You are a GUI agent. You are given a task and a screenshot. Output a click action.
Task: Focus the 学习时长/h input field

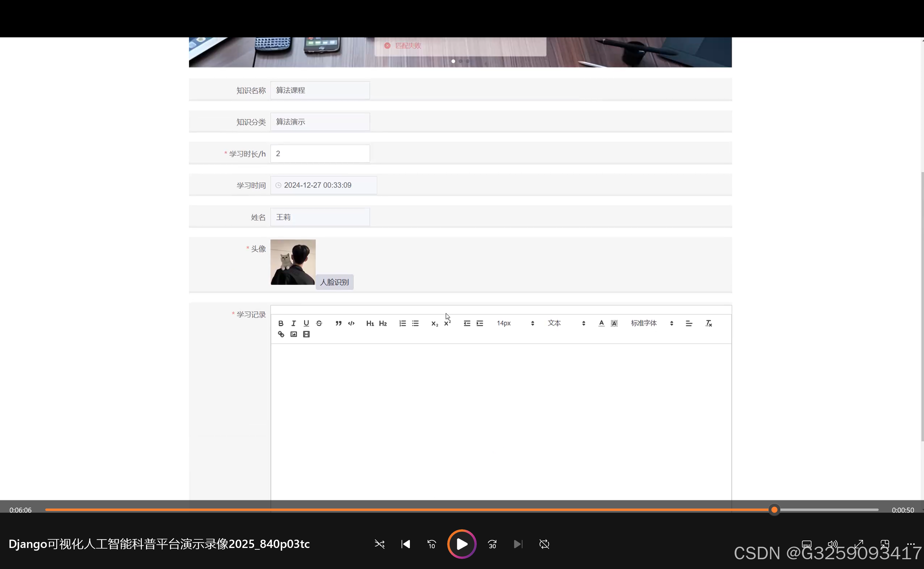pos(320,154)
